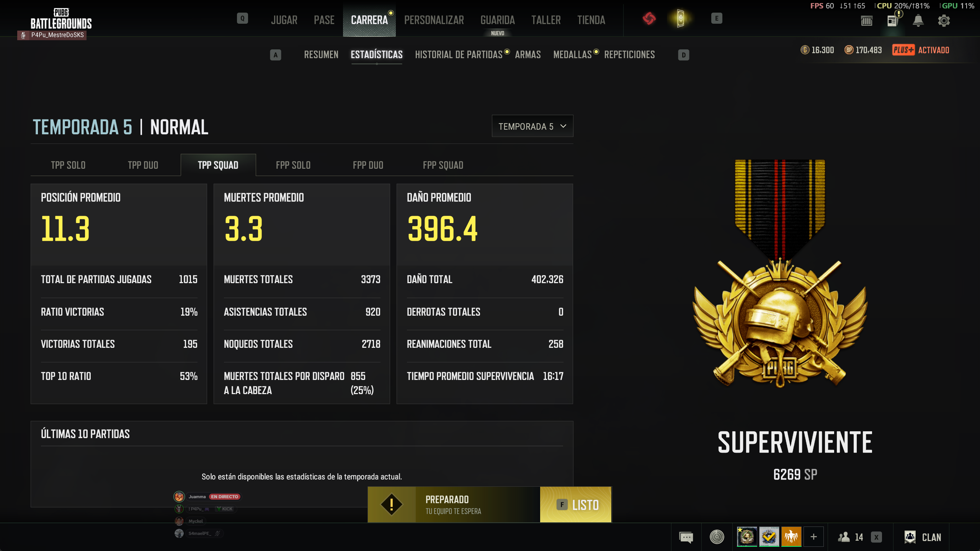
Task: Click the Survivor gold medal image
Action: tap(780, 274)
